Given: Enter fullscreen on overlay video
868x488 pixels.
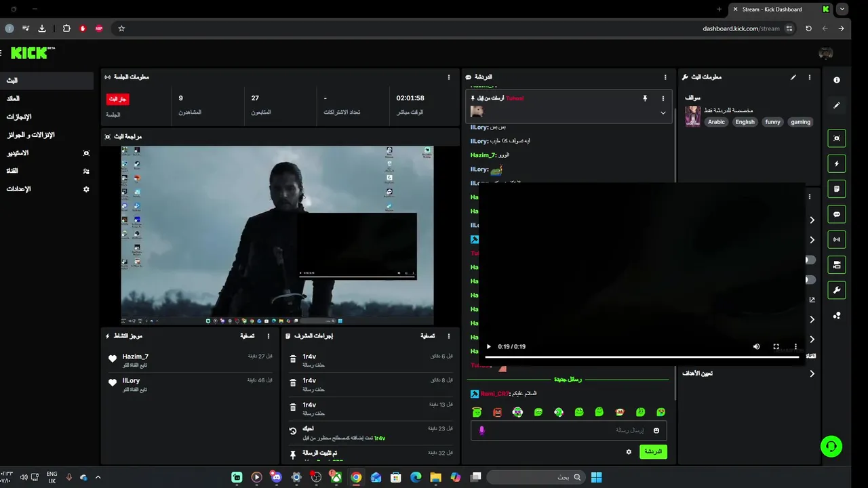Looking at the screenshot, I should [x=776, y=346].
